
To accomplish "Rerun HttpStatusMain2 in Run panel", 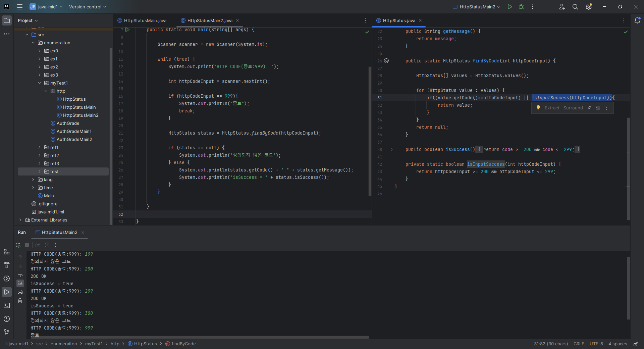I will point(18,245).
